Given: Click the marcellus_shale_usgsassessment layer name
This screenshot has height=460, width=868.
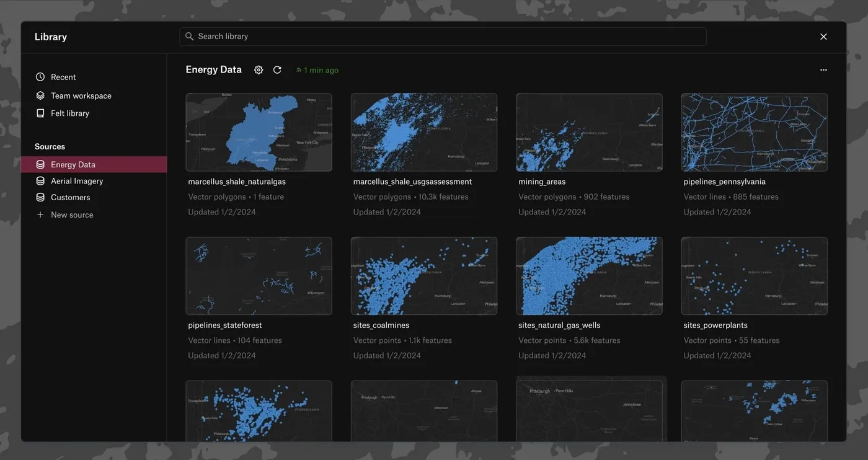Looking at the screenshot, I should click(412, 182).
